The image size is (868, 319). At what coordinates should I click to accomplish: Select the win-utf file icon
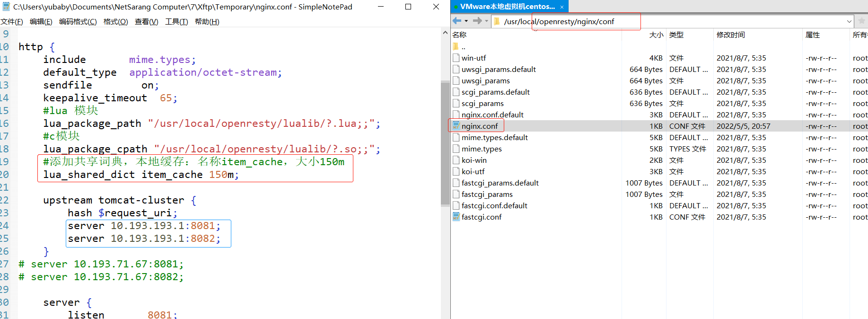[456, 58]
